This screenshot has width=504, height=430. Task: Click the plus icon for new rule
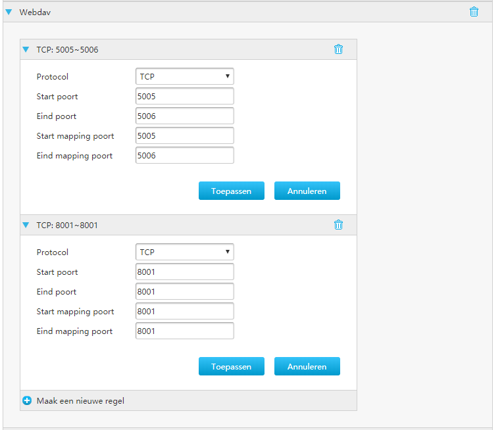[x=27, y=401]
